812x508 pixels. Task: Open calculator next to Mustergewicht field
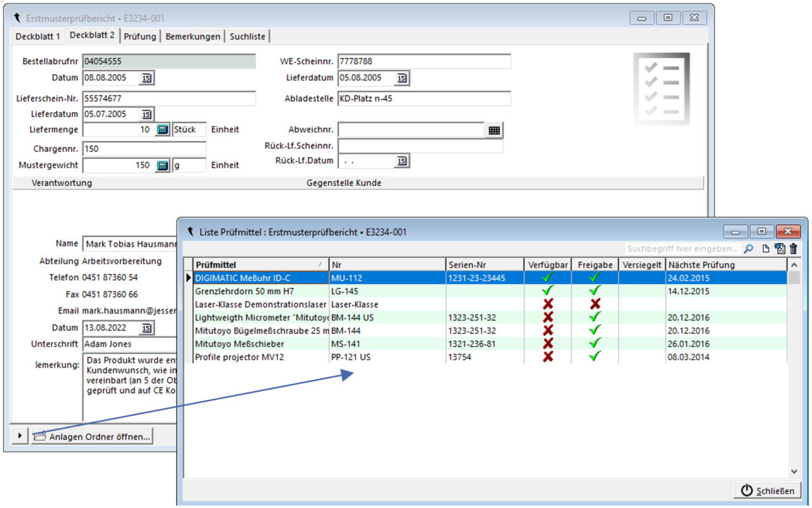[163, 165]
